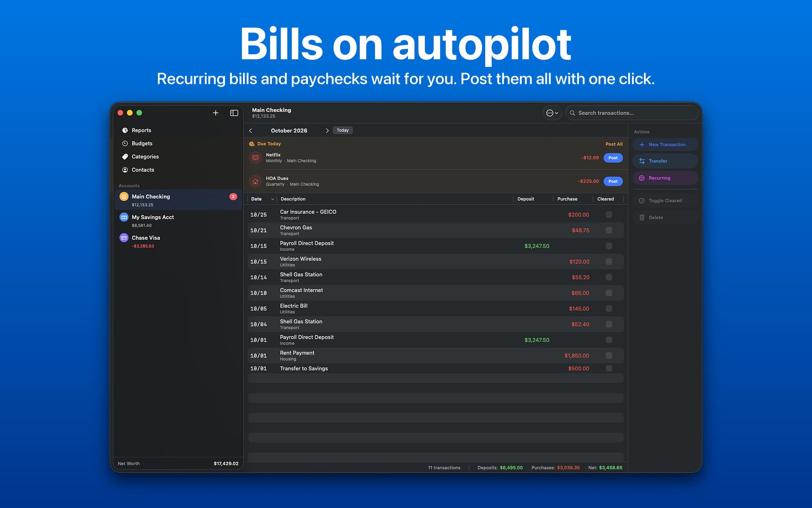
Task: Mark Chevron Gas as cleared
Action: click(609, 231)
